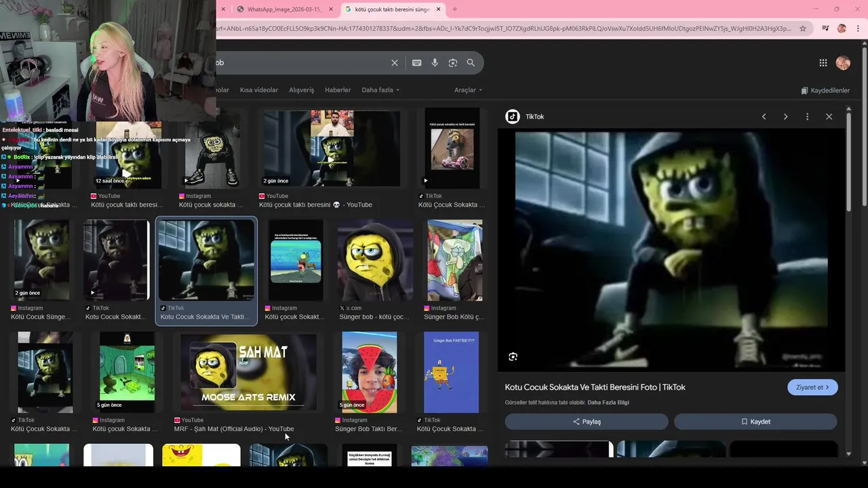This screenshot has height=488, width=868.
Task: Open Google Lens search by image
Action: point(453,63)
